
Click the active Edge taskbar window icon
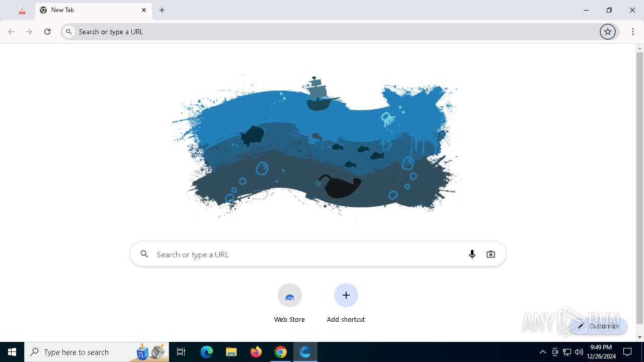tap(305, 352)
